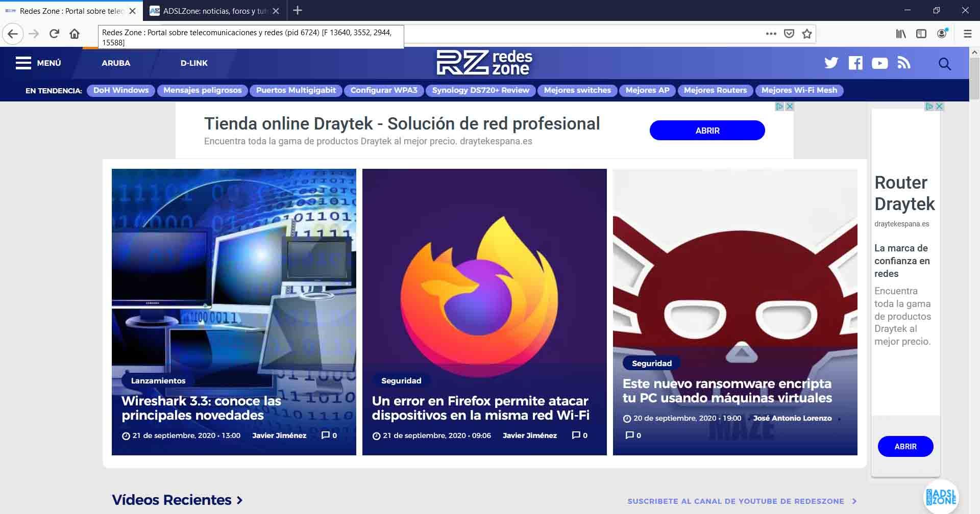The width and height of the screenshot is (980, 514).
Task: Open AdChoices info on the banner ad
Action: [780, 107]
